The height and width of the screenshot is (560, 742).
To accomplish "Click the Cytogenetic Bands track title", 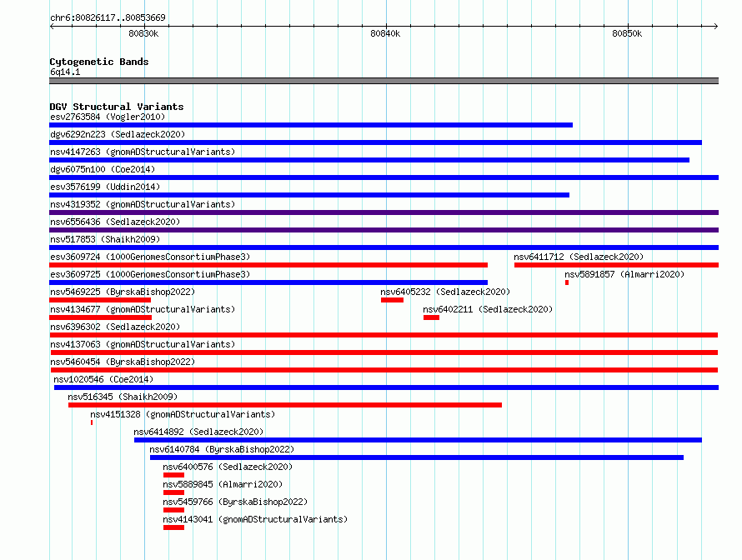I will click(x=99, y=62).
